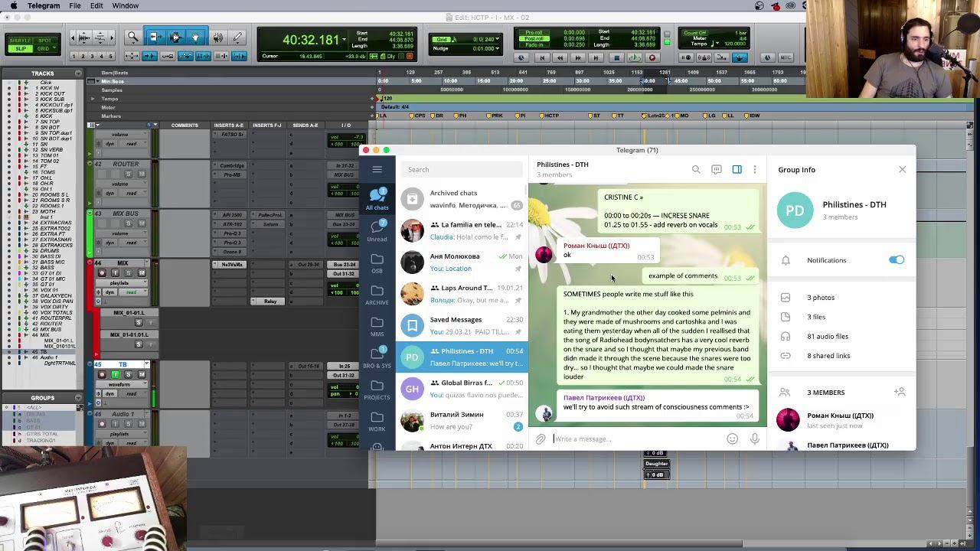Open the Groups list dropdown menu
The width and height of the screenshot is (980, 551).
(x=78, y=398)
